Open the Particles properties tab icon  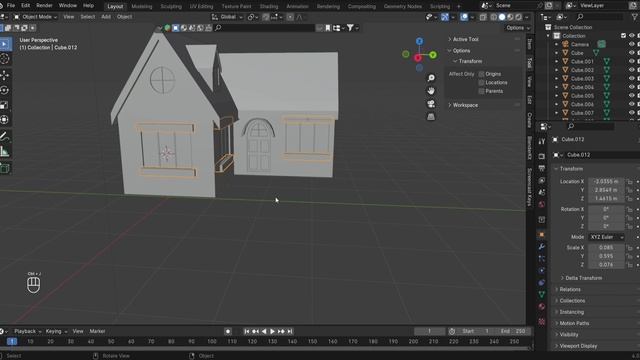542,258
